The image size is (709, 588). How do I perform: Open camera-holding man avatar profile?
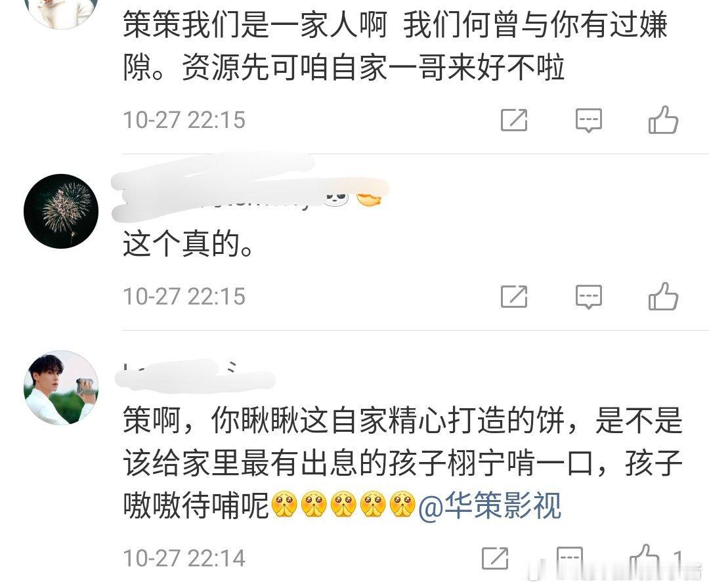click(x=61, y=388)
